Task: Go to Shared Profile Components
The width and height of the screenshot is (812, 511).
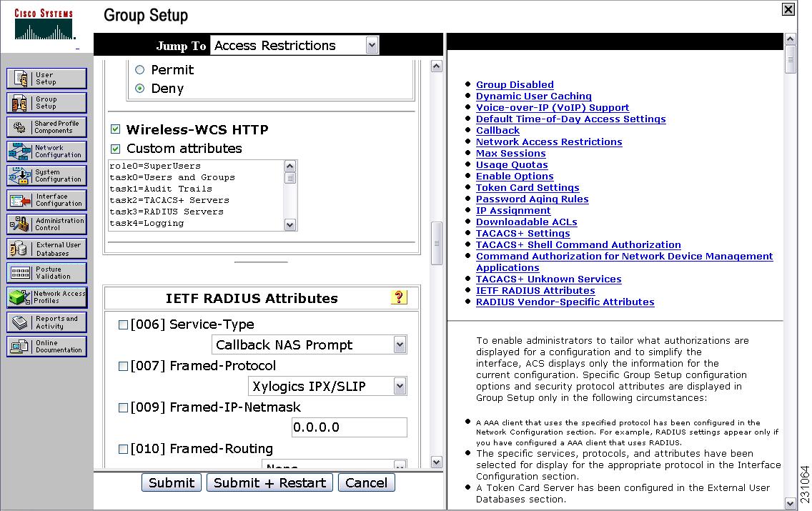Action: click(x=46, y=127)
